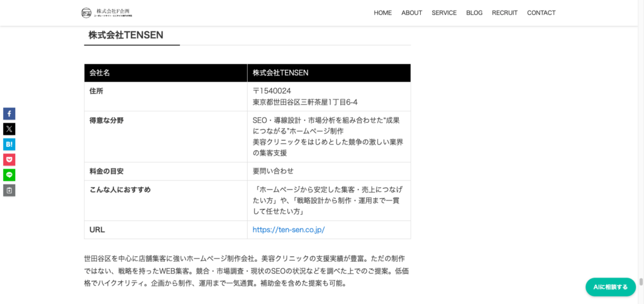This screenshot has height=304, width=644.
Task: Open the SERVICE navigation item
Action: [x=444, y=13]
